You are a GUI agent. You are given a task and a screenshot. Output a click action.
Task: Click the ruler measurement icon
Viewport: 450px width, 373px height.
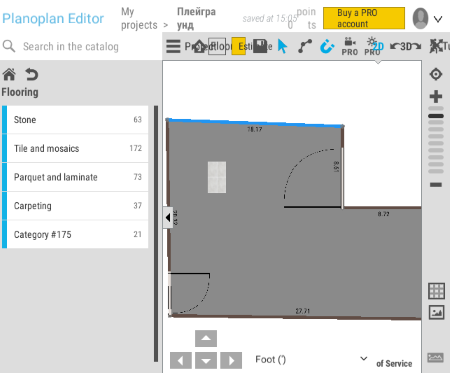pyautogui.click(x=436, y=358)
